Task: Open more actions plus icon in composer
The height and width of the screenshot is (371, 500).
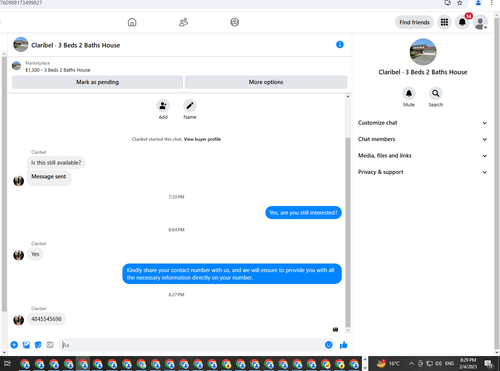Action: coord(14,345)
